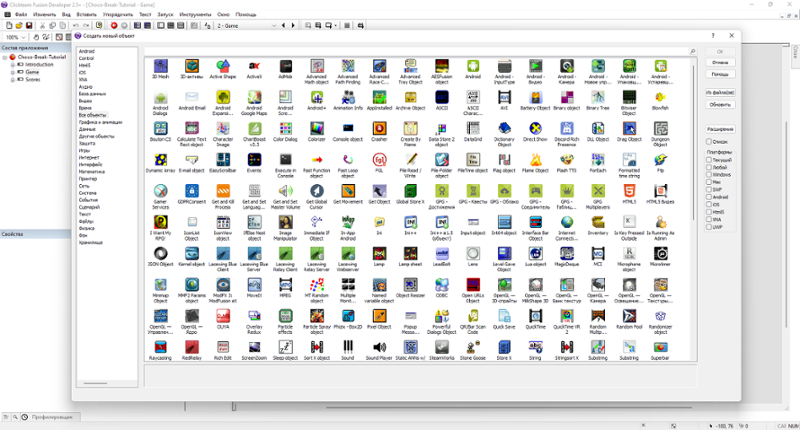
Task: Expand the Introduction frame node
Action: 12,65
